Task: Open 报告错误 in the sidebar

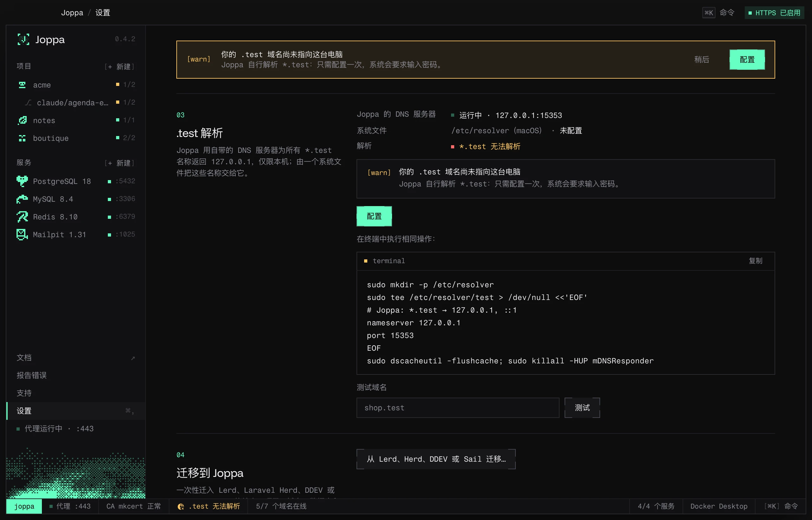Action: [x=76, y=375]
